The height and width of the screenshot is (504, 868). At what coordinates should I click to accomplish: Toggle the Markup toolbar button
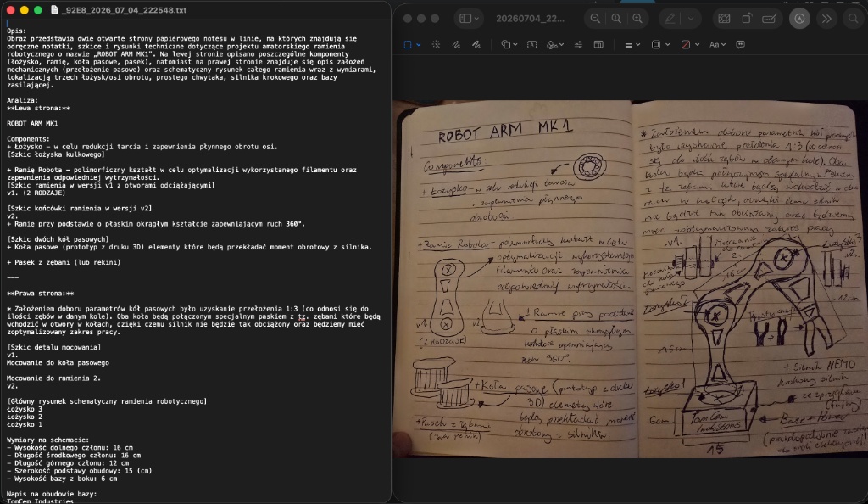799,19
